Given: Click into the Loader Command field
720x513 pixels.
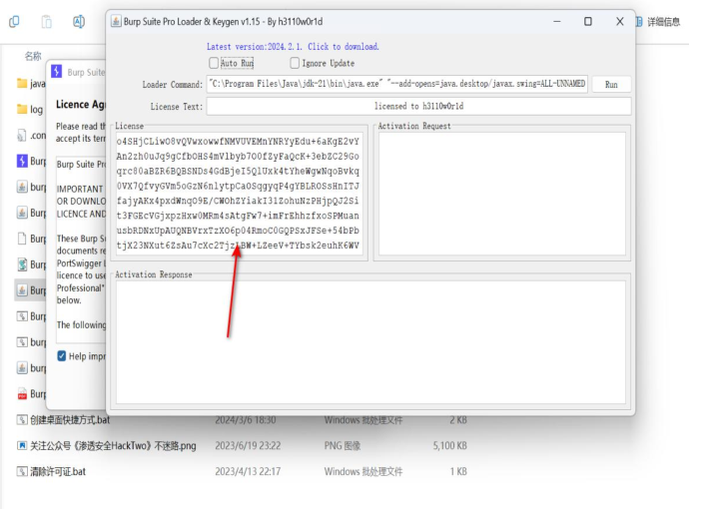Looking at the screenshot, I should pos(397,84).
